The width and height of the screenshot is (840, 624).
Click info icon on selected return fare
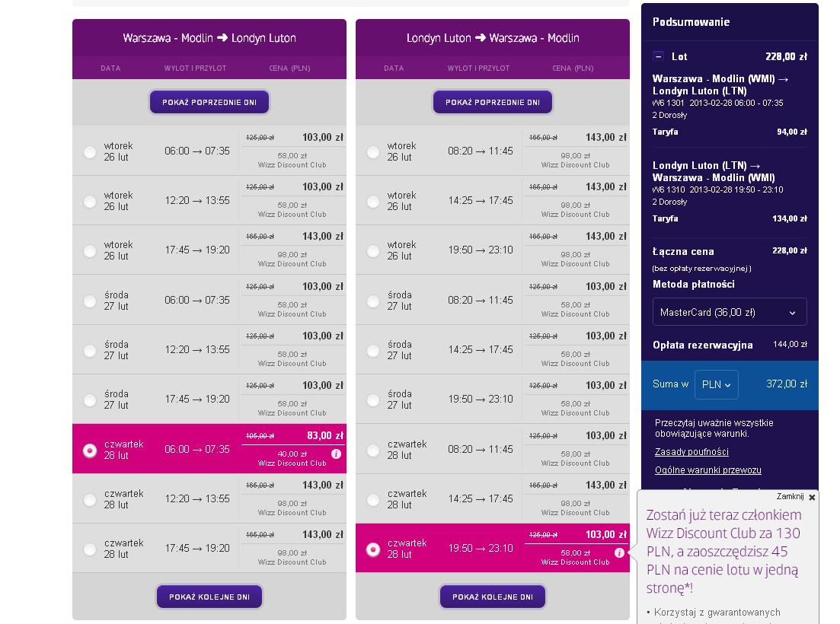tap(619, 552)
